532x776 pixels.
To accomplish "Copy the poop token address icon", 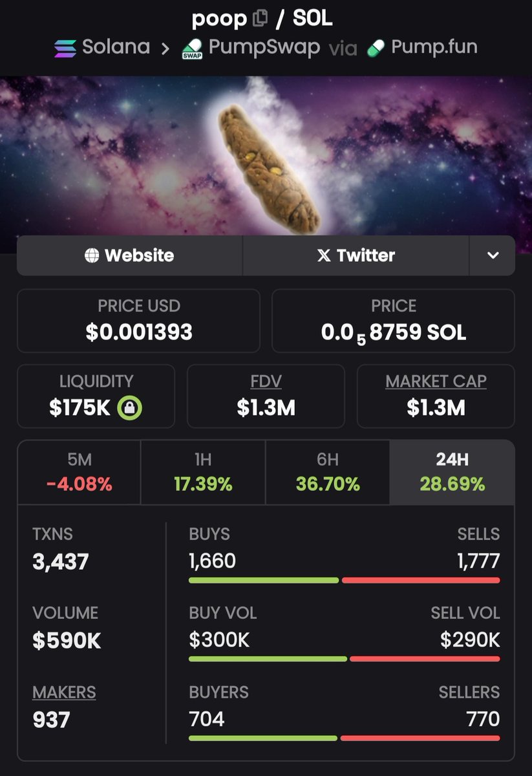I will click(x=260, y=19).
